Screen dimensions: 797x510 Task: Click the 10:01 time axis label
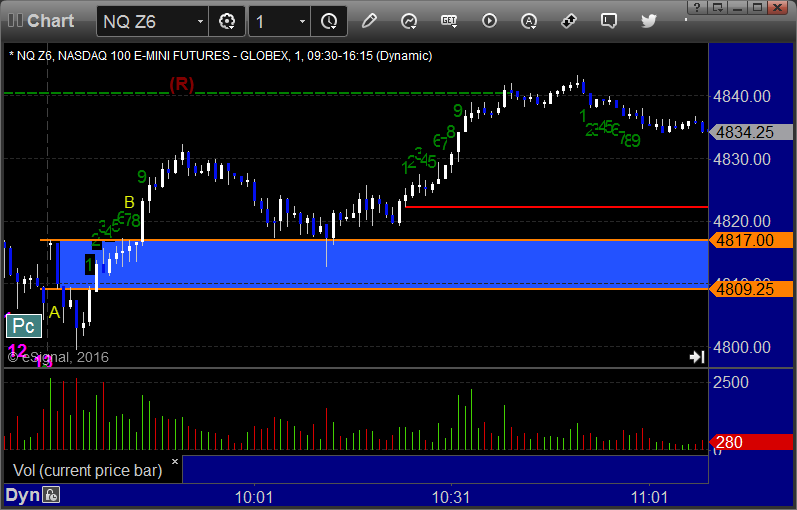254,497
